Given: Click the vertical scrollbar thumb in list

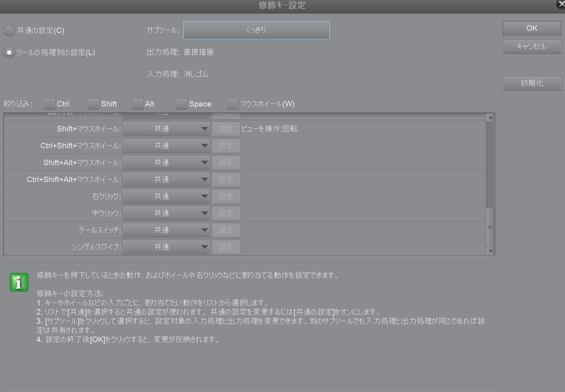Looking at the screenshot, I should (x=490, y=227).
